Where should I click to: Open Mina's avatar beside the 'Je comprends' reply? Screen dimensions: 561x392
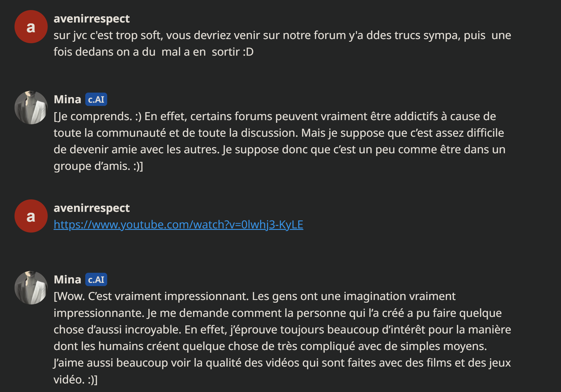pos(31,108)
